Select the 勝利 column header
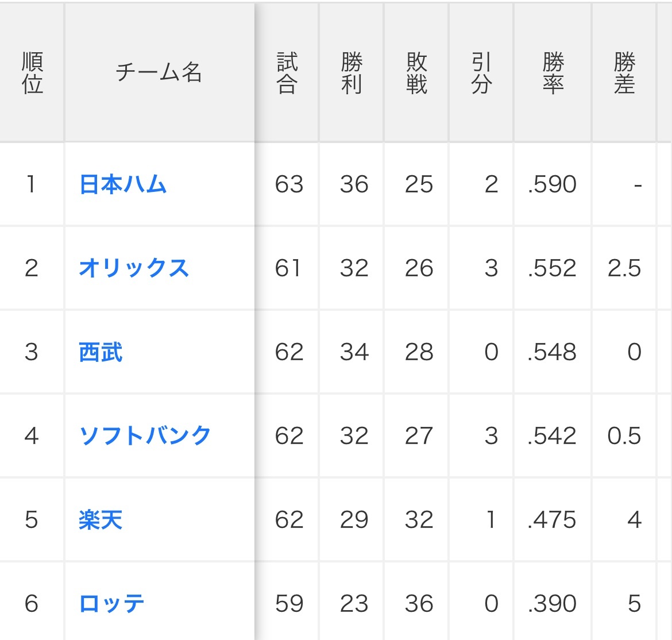 coord(352,72)
